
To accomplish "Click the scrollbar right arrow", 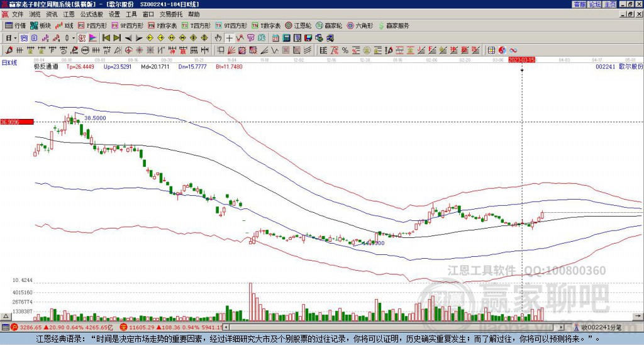I will (561, 327).
